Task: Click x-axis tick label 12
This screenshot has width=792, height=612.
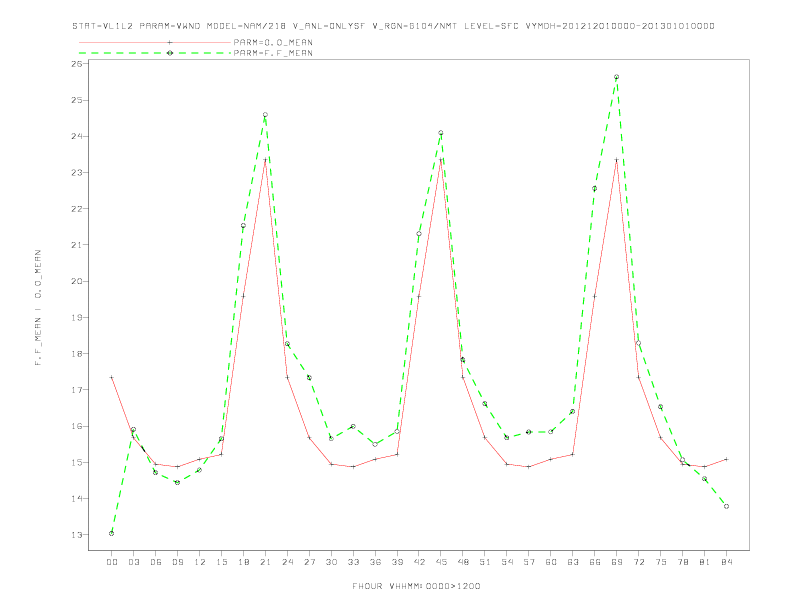Action: (200, 562)
